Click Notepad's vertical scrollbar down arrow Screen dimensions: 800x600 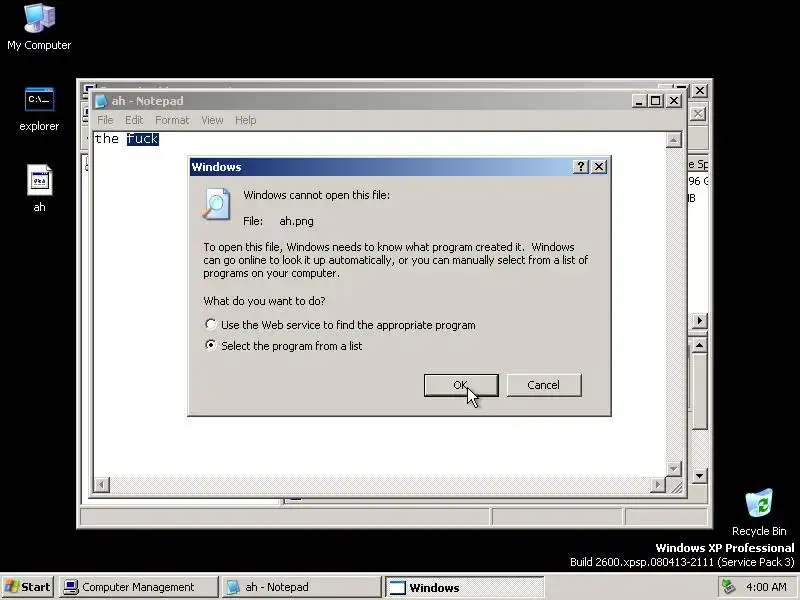coord(673,468)
